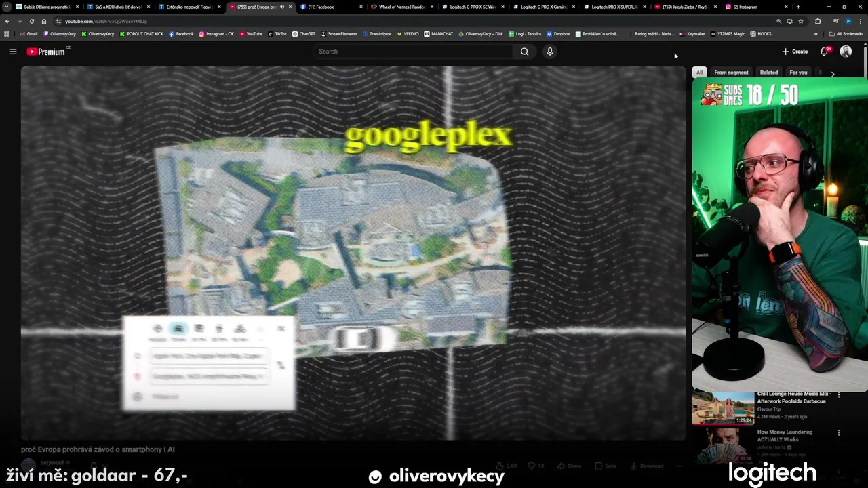
Task: Open the YouTube guide hamburger menu
Action: pyautogui.click(x=13, y=52)
